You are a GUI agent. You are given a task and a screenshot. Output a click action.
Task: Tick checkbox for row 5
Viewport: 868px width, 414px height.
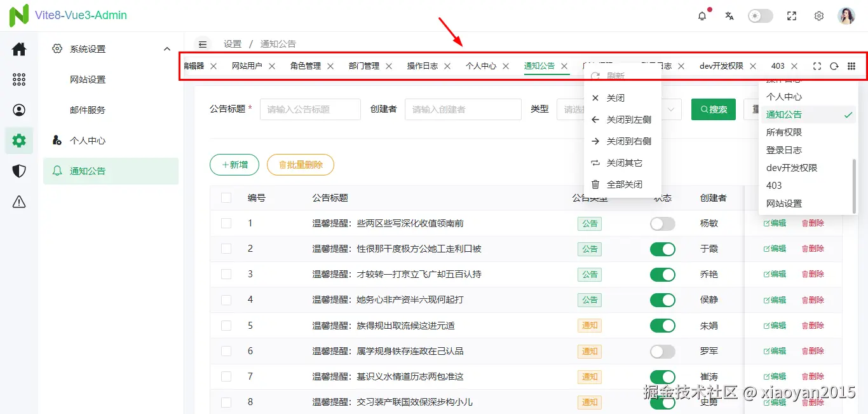point(226,326)
